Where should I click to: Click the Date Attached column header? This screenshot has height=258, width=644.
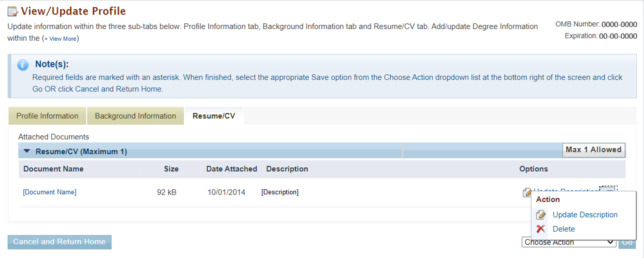pyautogui.click(x=231, y=169)
